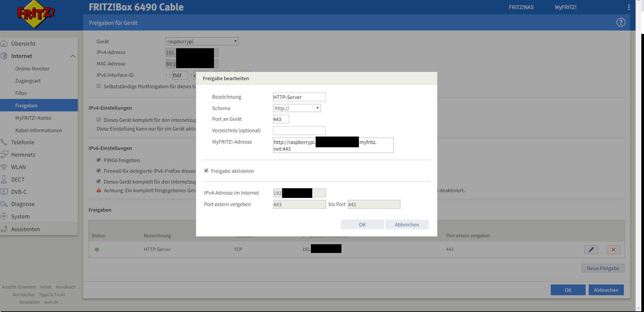The width and height of the screenshot is (644, 312).
Task: Click the Telefonie phone icon
Action: point(4,142)
